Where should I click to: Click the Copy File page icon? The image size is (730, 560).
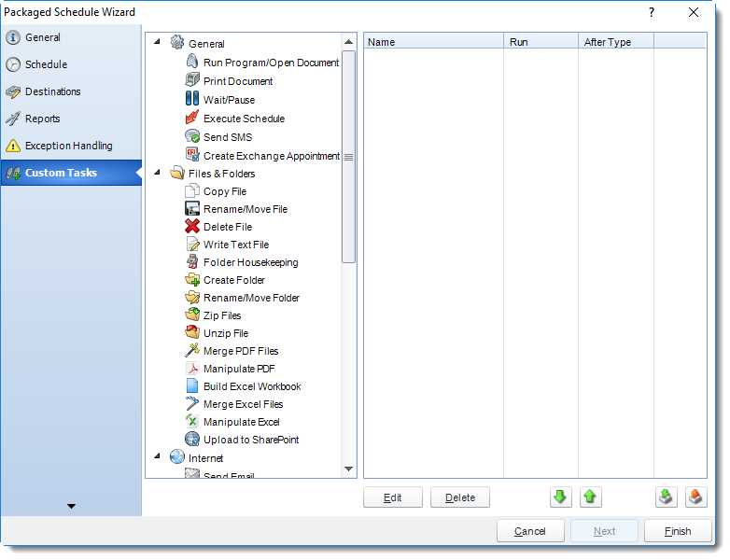point(192,190)
